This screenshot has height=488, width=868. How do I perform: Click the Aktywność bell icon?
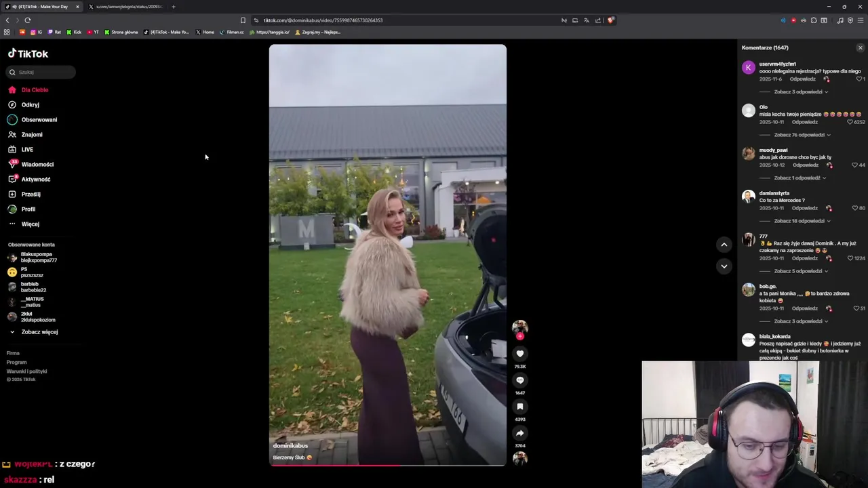12,179
